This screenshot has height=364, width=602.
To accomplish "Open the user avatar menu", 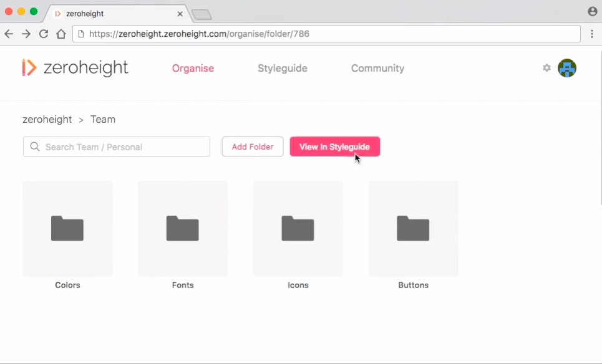I will (567, 68).
